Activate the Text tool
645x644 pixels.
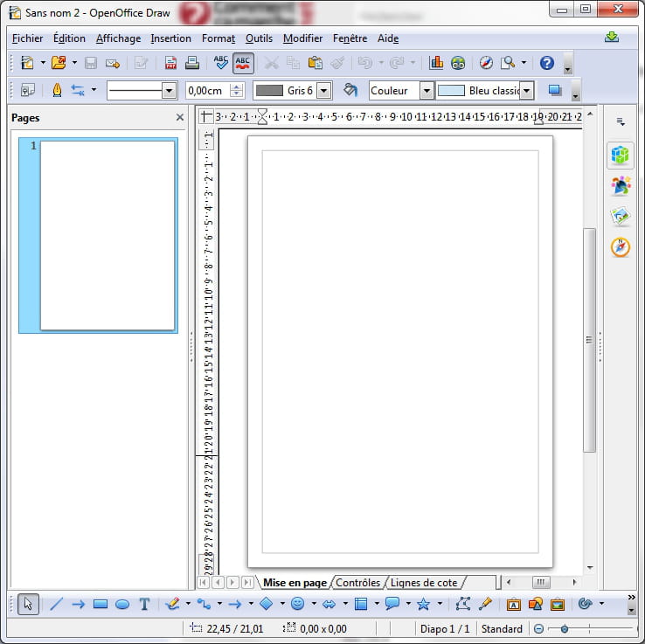(x=145, y=604)
